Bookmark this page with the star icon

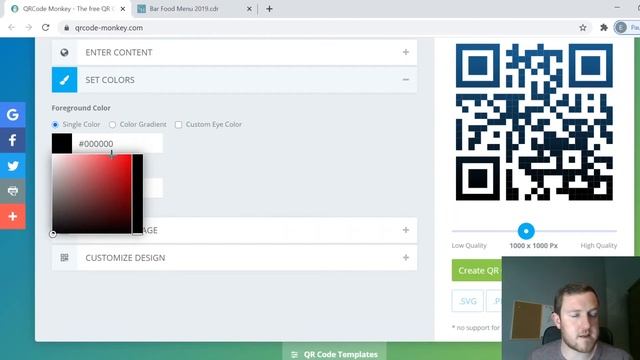[x=583, y=28]
